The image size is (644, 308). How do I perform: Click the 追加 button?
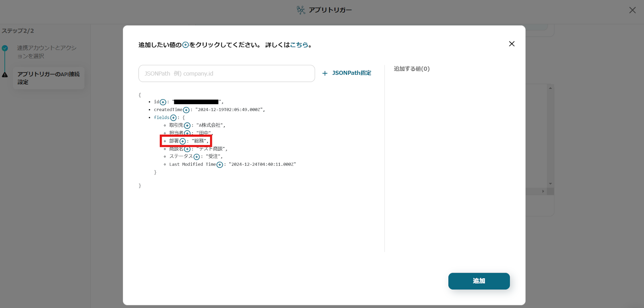click(x=479, y=281)
